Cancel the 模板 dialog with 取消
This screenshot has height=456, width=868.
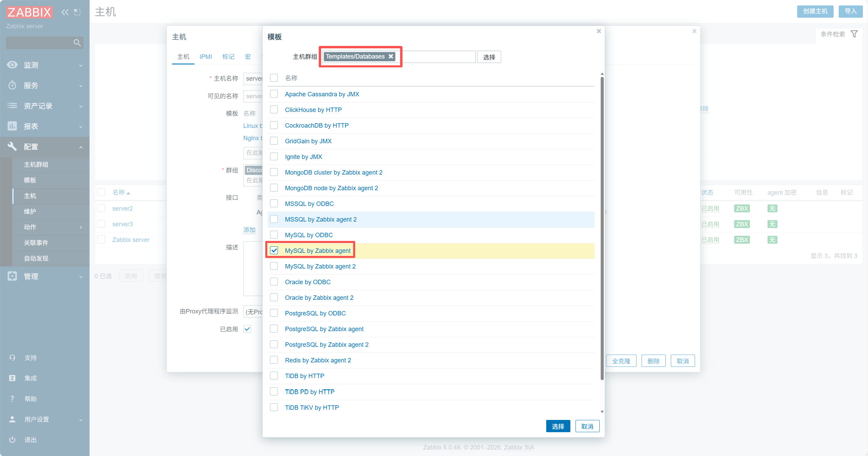coord(587,426)
